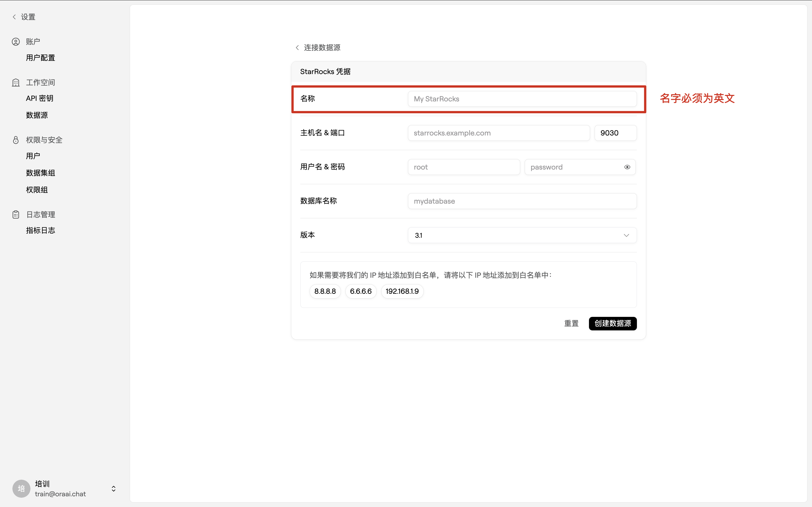This screenshot has height=507, width=812.
Task: Click the 8.8.8.8 IP address chip
Action: [x=325, y=291]
